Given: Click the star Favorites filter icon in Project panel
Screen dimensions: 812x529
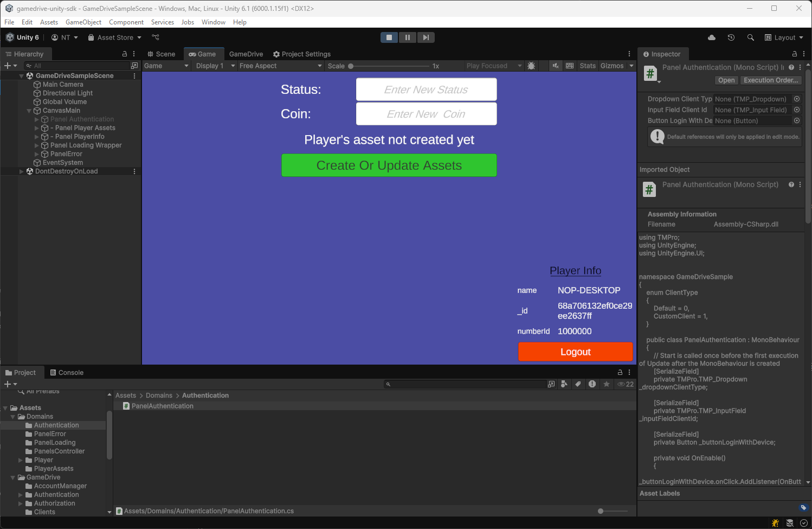Looking at the screenshot, I should pos(607,384).
